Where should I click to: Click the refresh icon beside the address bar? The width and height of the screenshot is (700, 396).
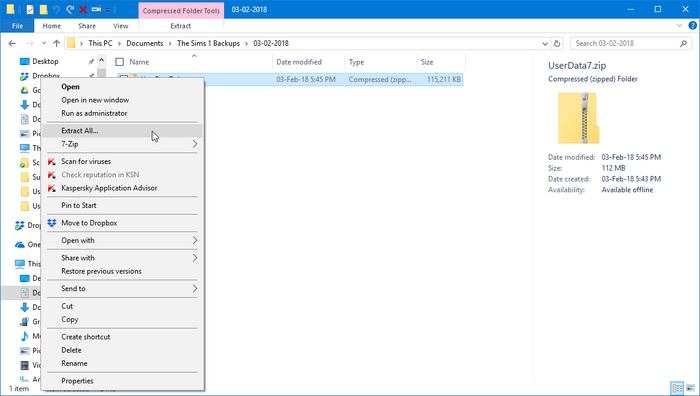(x=557, y=43)
